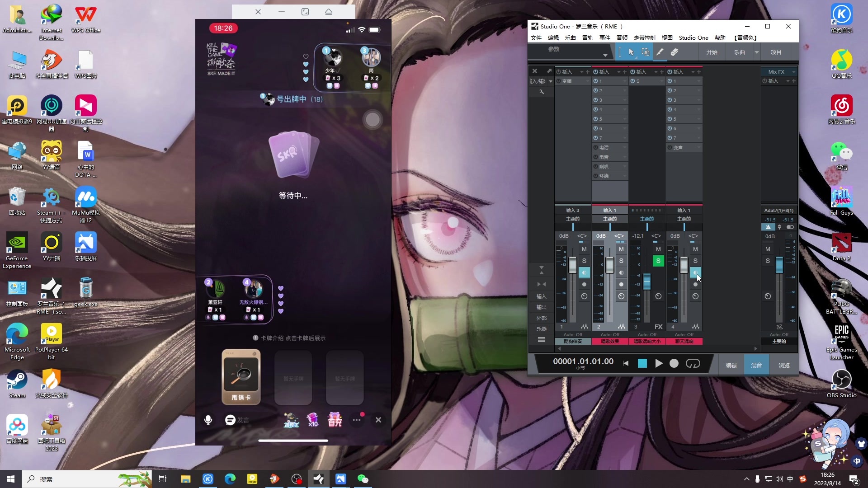Select the Range selection tool

646,52
